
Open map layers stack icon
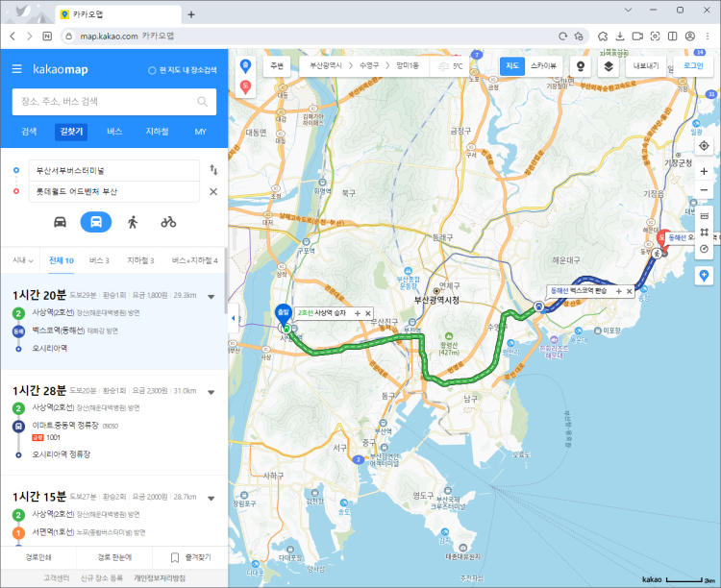[608, 66]
